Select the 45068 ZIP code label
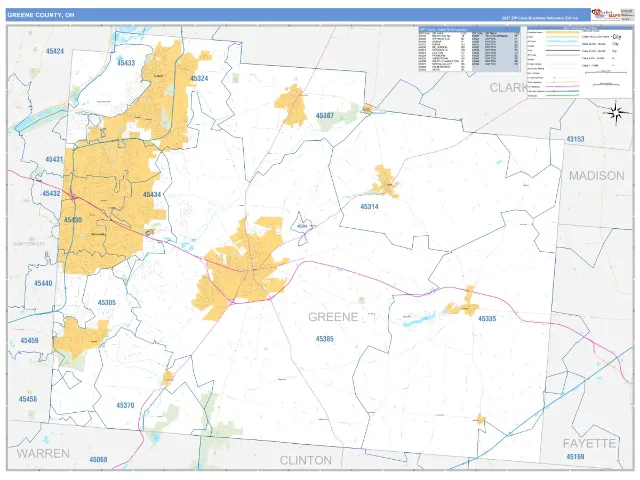This screenshot has height=480, width=640. [x=98, y=460]
